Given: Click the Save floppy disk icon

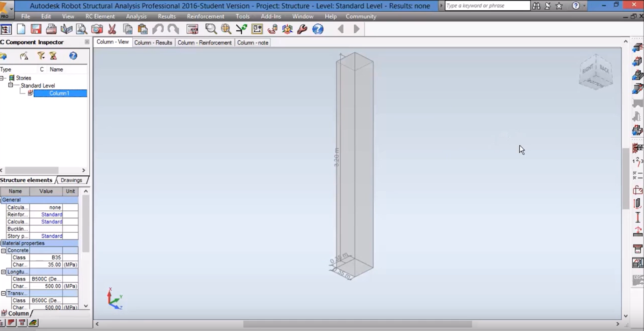Looking at the screenshot, I should 36,29.
